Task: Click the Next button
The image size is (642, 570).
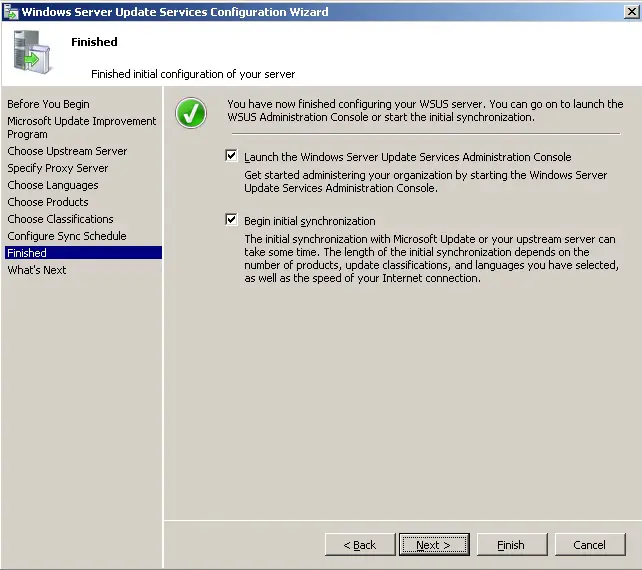Action: click(434, 545)
